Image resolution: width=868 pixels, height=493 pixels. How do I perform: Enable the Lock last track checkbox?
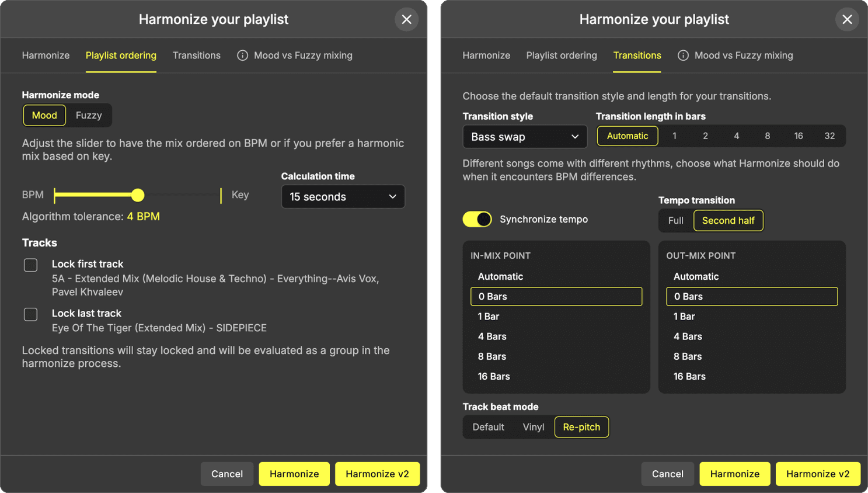(x=30, y=314)
